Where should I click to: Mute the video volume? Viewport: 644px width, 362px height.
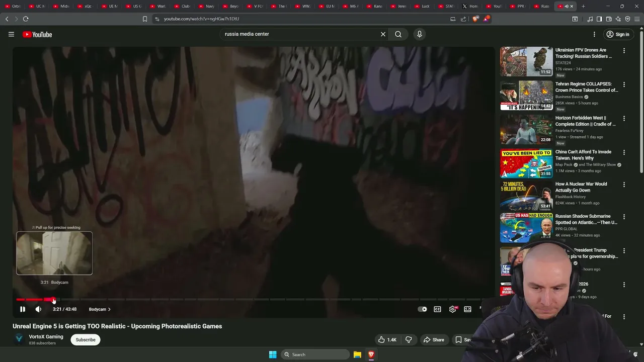coord(38,309)
